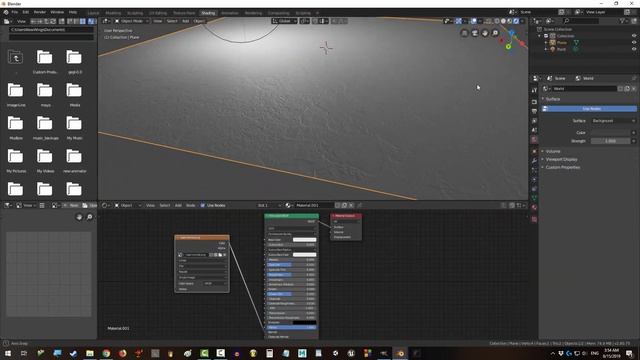
Task: Open the Slot 1 material slot dropdown
Action: pos(269,205)
